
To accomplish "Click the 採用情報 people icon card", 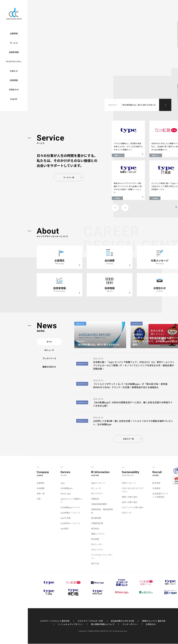I will tap(110, 285).
